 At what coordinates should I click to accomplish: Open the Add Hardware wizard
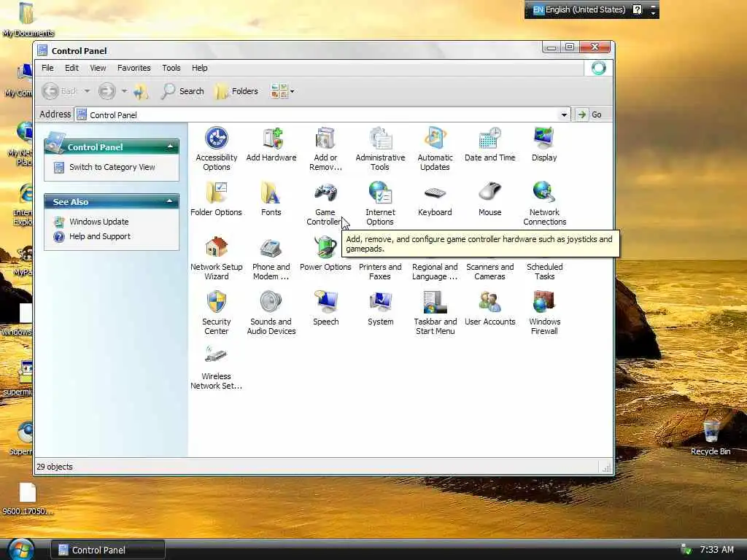pyautogui.click(x=271, y=144)
